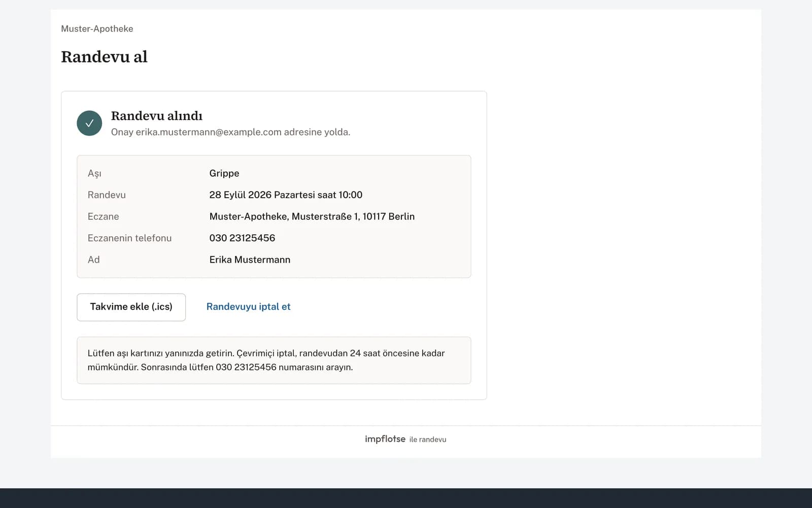This screenshot has height=508, width=812.
Task: Click the pharmacy address Musterstraße 1 Berlin
Action: pyautogui.click(x=312, y=216)
